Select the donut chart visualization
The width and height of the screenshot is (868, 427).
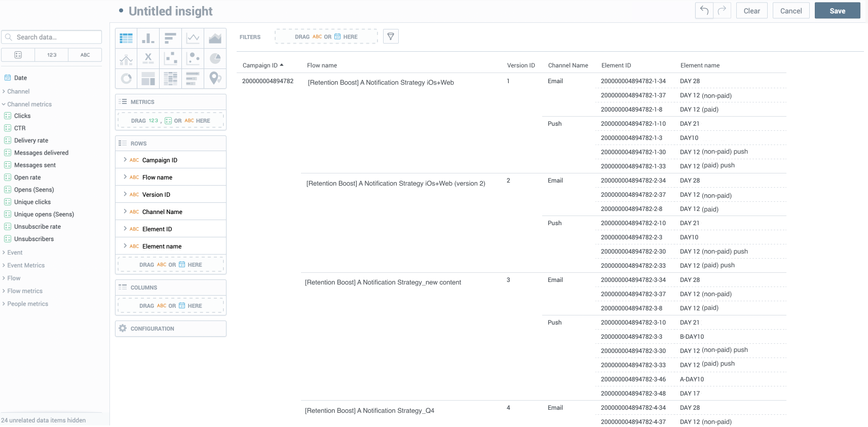tap(126, 79)
